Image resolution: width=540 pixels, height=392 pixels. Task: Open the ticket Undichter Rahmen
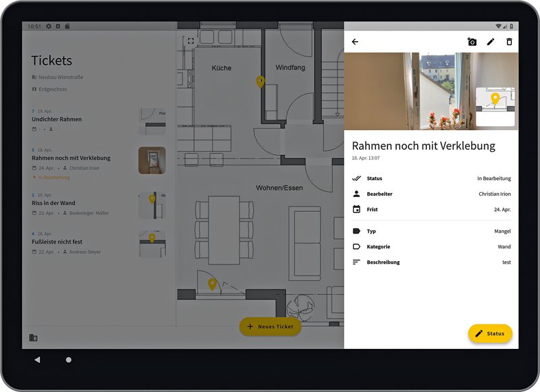(x=57, y=119)
